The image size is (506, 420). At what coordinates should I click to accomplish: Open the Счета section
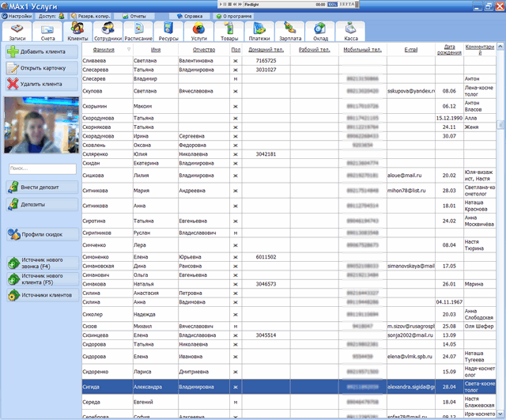point(47,32)
